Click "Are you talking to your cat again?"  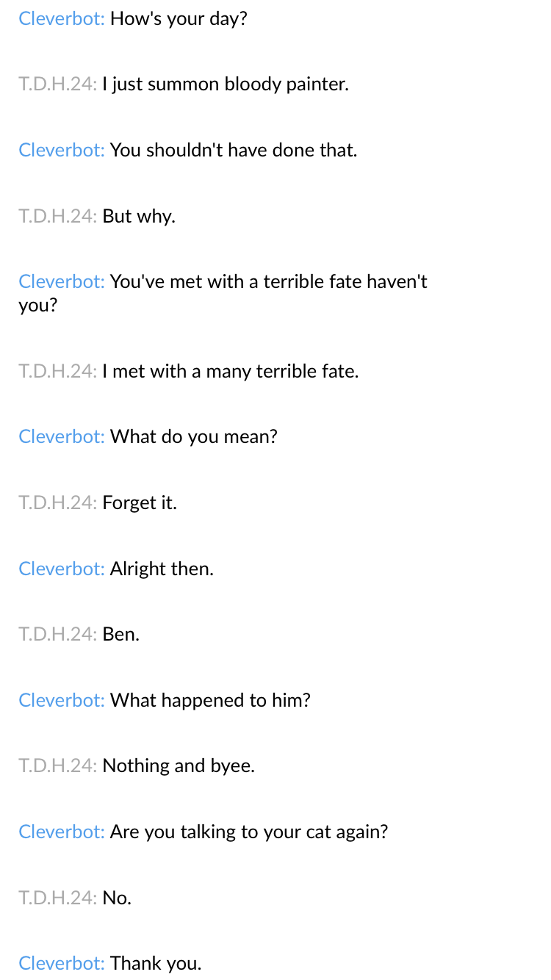tap(249, 832)
